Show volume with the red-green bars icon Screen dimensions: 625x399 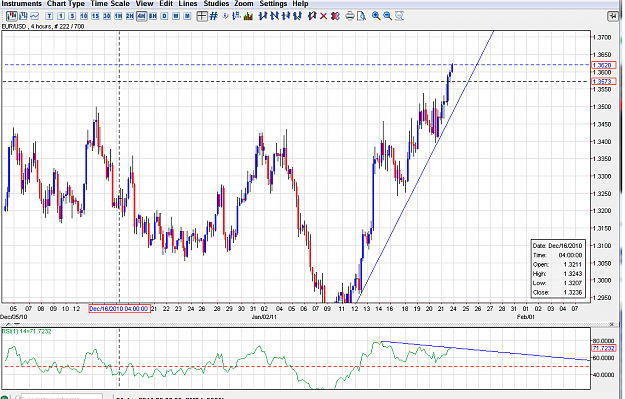tap(248, 16)
